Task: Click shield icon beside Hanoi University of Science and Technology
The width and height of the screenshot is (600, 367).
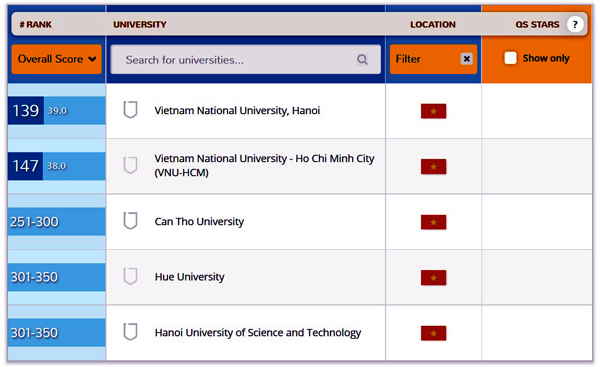Action: click(130, 332)
